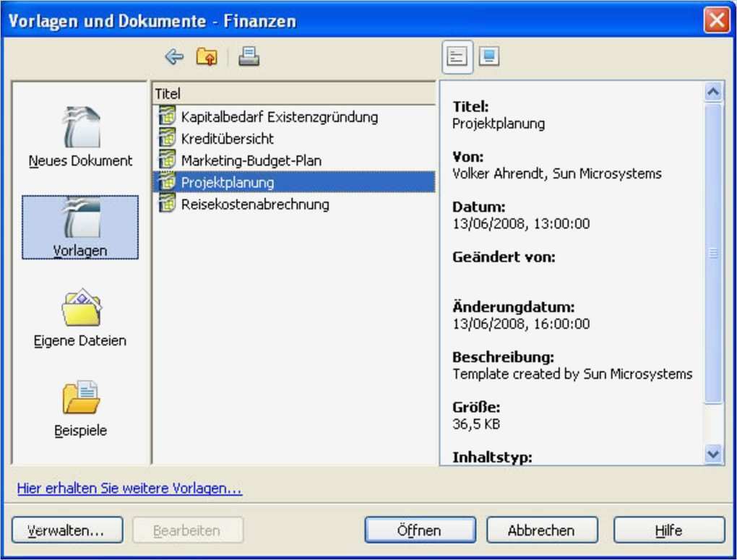Click the Back arrow toolbar icon
The height and width of the screenshot is (560, 737).
point(174,57)
